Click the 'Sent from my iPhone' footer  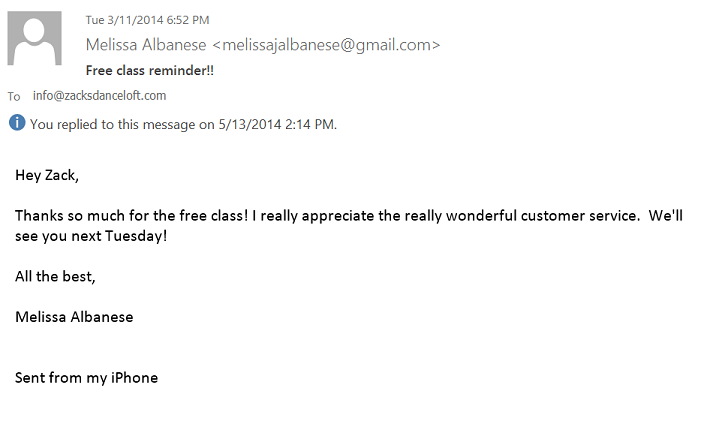coord(86,378)
